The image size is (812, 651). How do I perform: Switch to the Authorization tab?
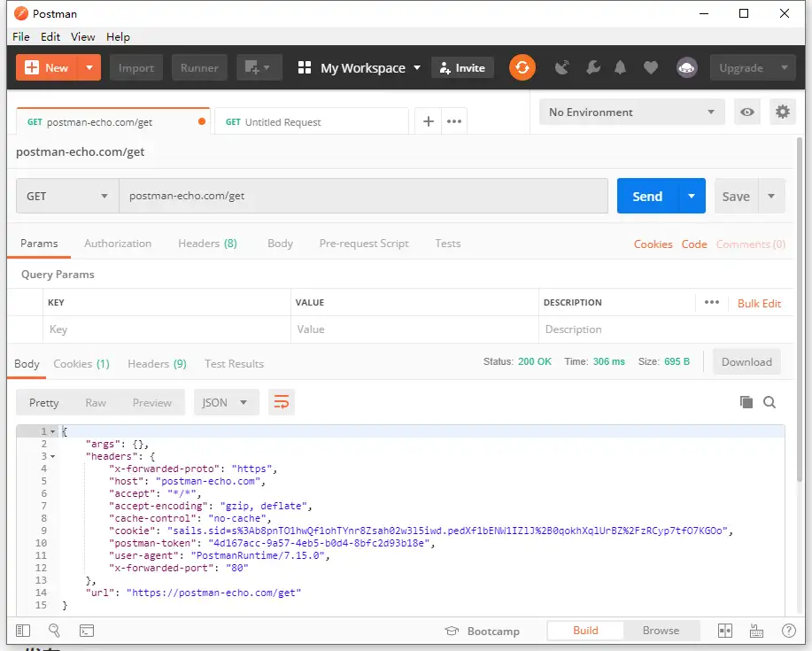[x=118, y=244]
